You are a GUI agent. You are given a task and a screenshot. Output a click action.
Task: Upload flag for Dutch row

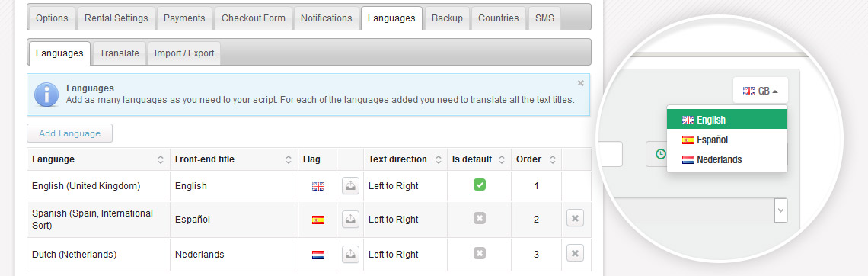click(x=350, y=255)
